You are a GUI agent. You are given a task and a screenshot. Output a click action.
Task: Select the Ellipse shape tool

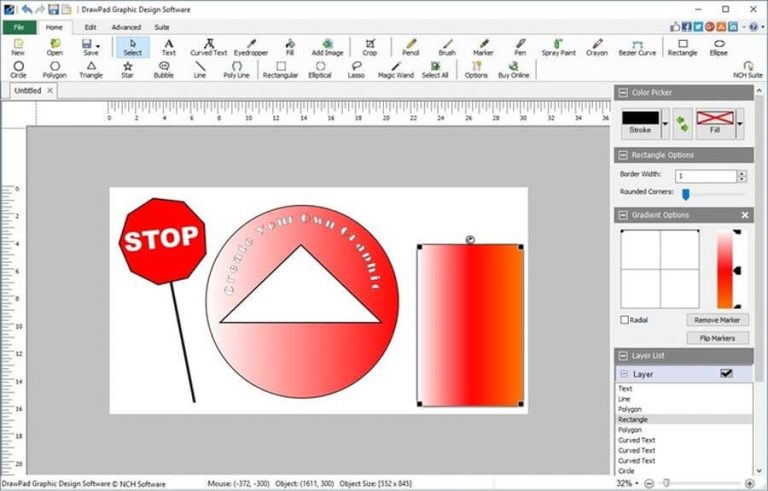[x=719, y=47]
